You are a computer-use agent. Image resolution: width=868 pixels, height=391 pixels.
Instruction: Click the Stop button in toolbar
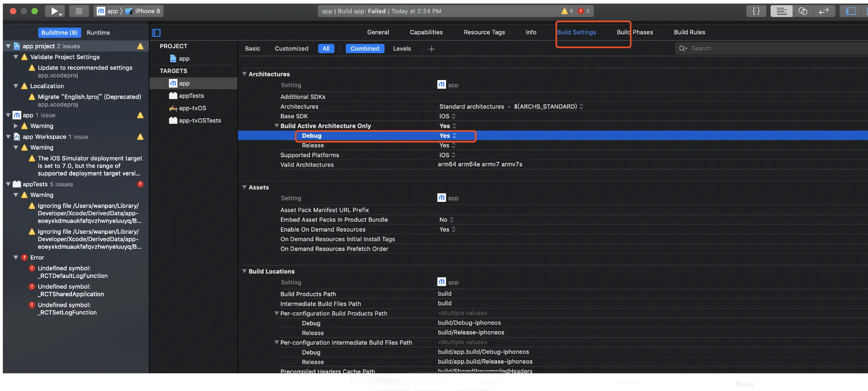[79, 11]
